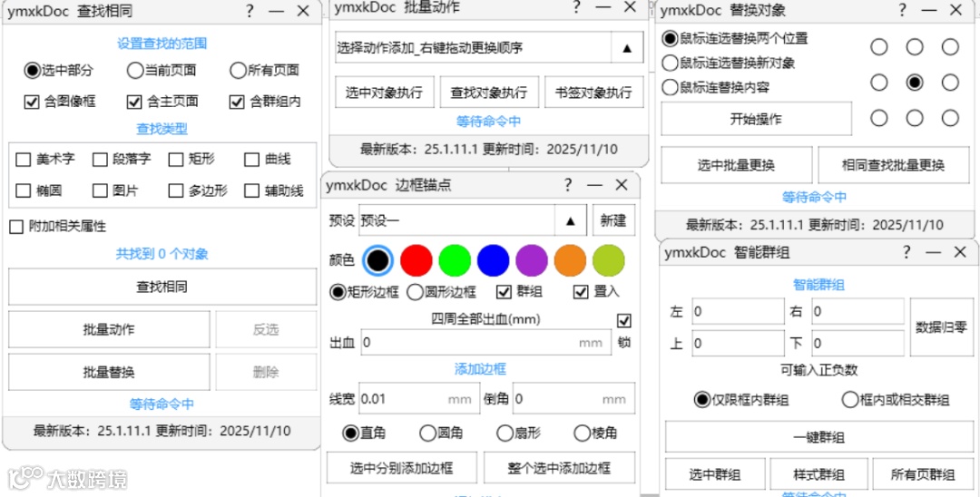Select 扇形 corner style
980x497 pixels.
click(519, 433)
